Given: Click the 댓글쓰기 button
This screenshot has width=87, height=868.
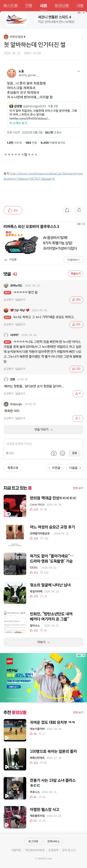Looking at the screenshot, I should (75, 274).
